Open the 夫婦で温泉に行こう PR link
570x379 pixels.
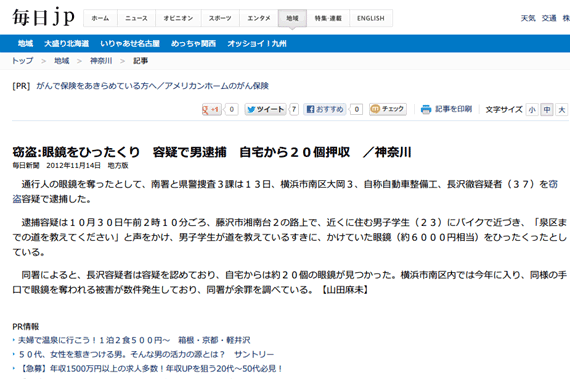tap(134, 340)
